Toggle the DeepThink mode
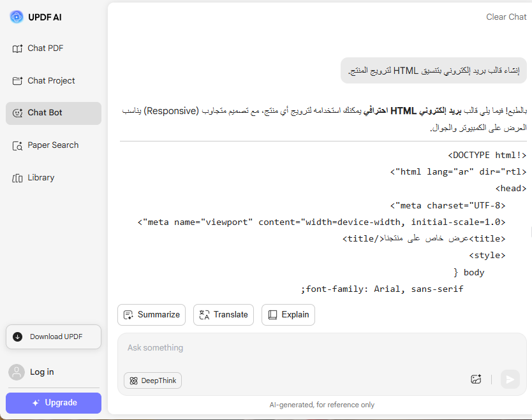 pyautogui.click(x=152, y=380)
